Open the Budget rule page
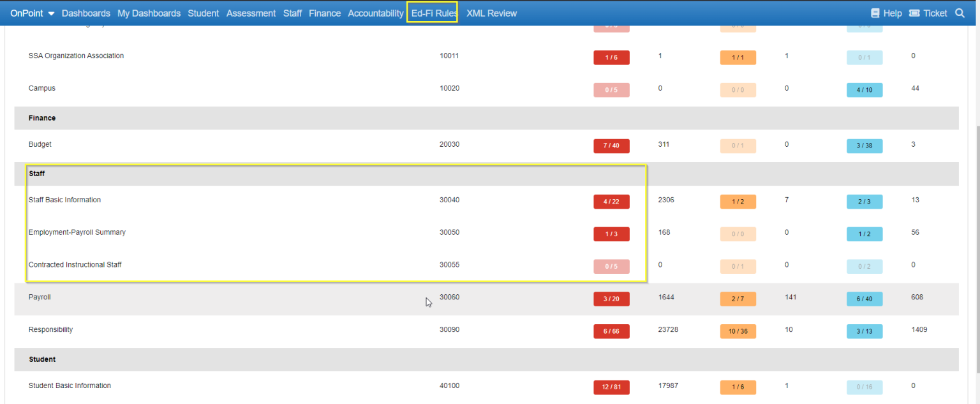This screenshot has height=404, width=980. [40, 144]
